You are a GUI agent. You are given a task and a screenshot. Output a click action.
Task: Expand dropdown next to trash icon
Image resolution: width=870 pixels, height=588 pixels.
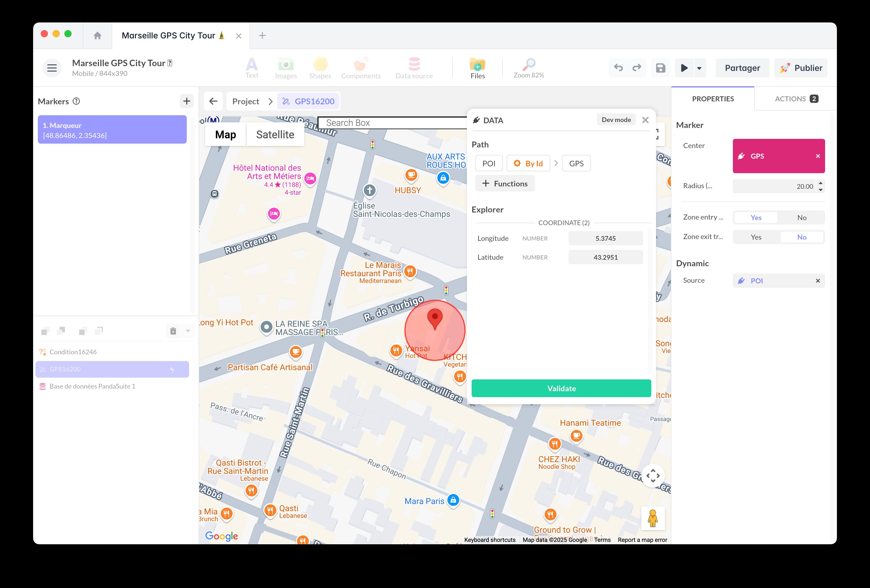(x=188, y=331)
